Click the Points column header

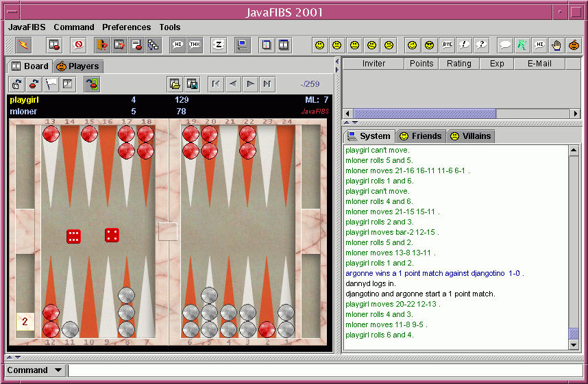(x=421, y=64)
